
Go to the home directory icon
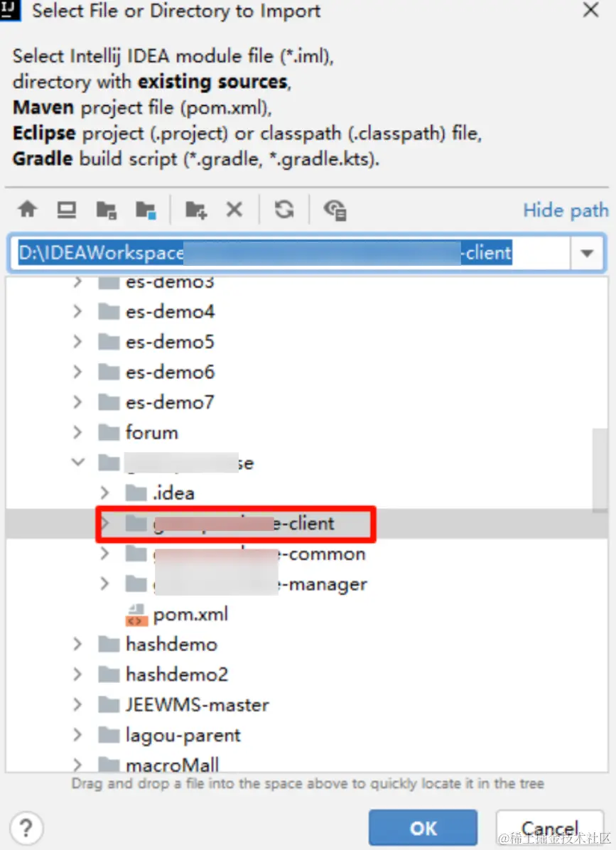coord(28,209)
